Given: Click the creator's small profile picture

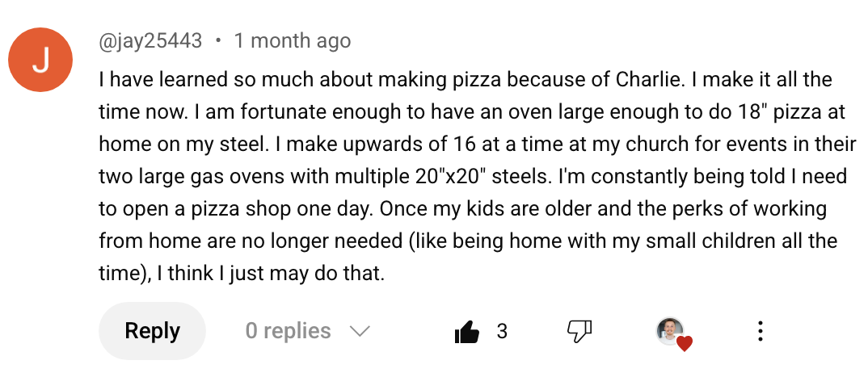Looking at the screenshot, I should pos(670,329).
